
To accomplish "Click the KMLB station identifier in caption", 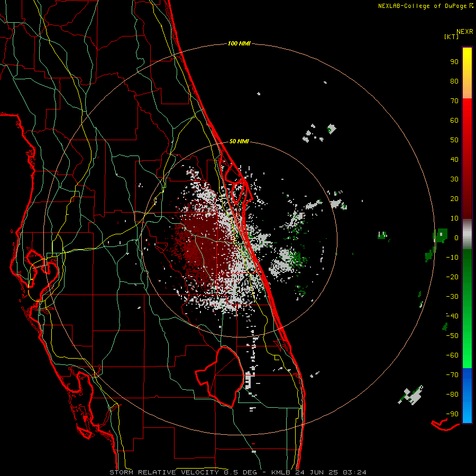I will (281, 472).
